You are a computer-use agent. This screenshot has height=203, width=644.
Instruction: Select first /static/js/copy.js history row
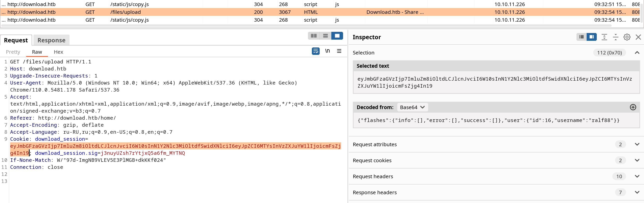coord(320,4)
